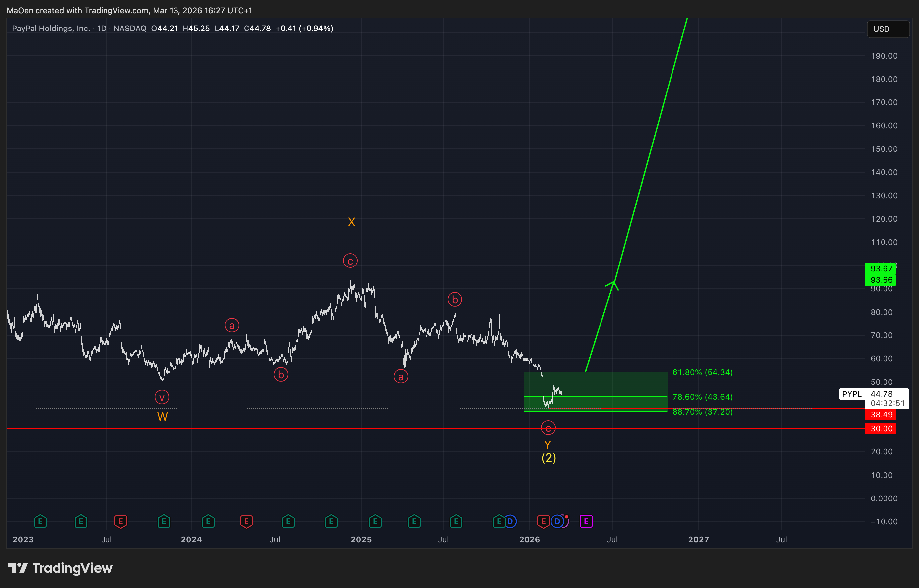Click the PayPal Holdings, Inc. symbol title
This screenshot has height=588, width=919.
click(51, 28)
